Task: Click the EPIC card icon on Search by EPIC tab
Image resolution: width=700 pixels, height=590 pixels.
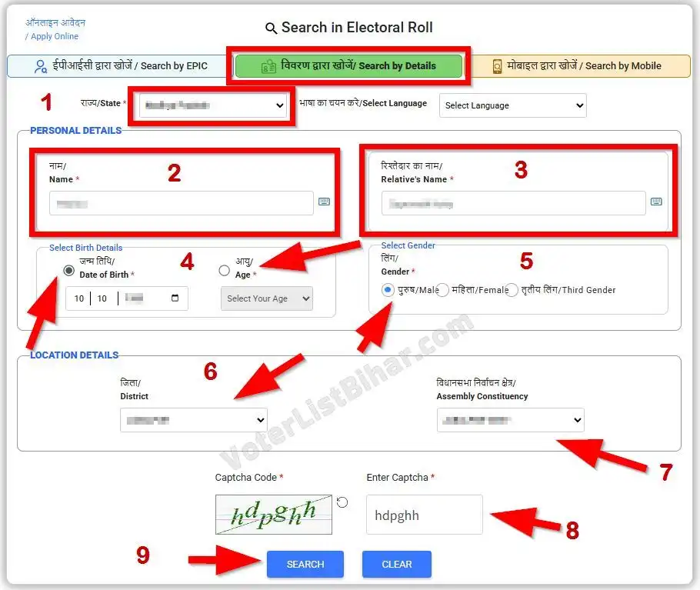Action: tap(39, 66)
